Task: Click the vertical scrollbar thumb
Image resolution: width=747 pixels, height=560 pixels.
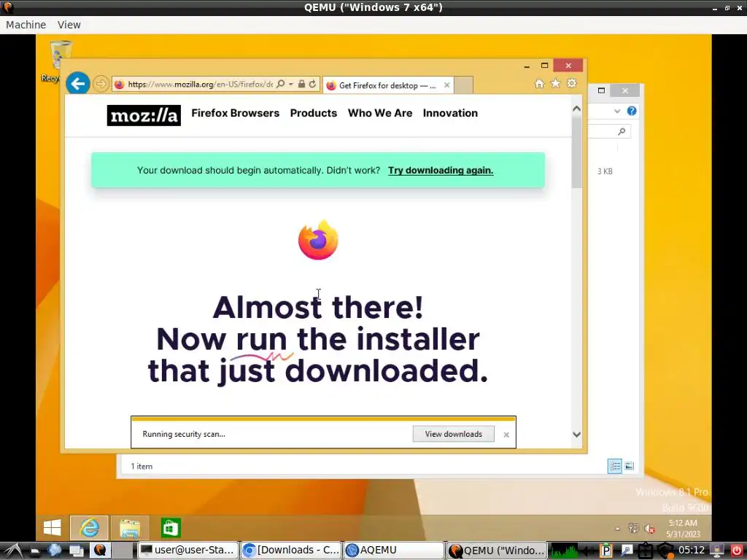Action: point(576,152)
